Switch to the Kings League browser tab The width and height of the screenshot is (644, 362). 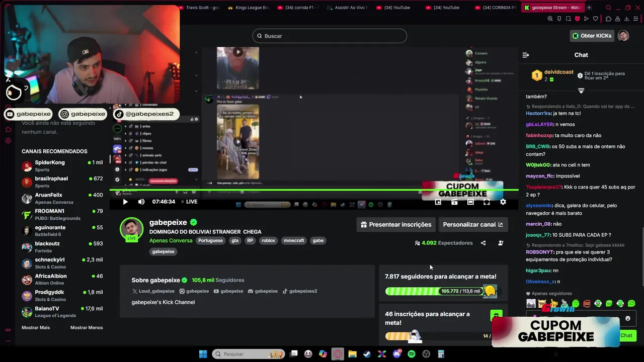(249, 8)
